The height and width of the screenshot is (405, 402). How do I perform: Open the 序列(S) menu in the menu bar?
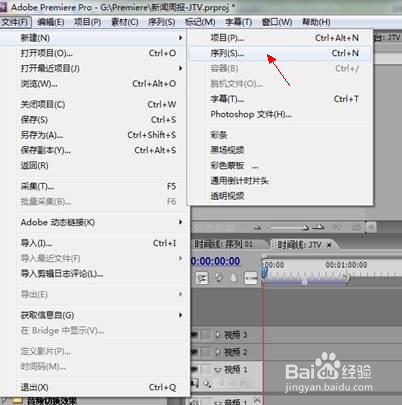point(162,22)
